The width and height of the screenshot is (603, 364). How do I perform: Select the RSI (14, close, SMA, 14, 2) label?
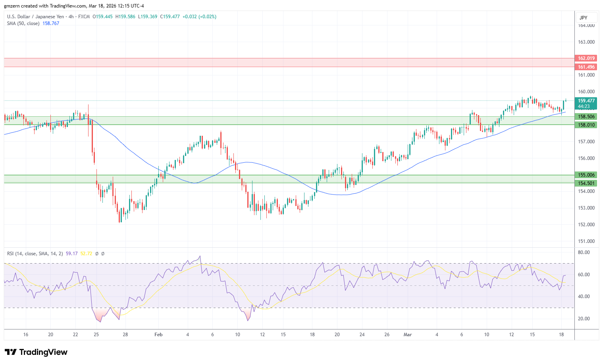click(35, 253)
